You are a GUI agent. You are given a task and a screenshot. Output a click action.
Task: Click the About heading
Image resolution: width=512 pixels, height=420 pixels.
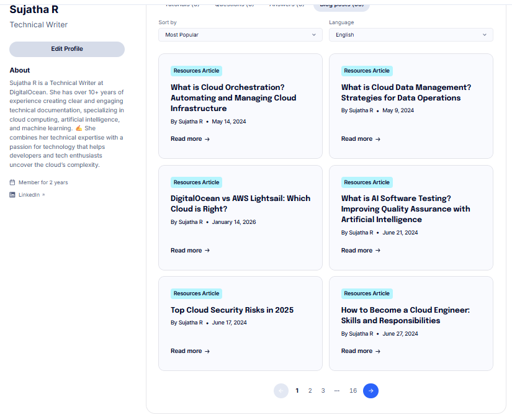pos(20,70)
